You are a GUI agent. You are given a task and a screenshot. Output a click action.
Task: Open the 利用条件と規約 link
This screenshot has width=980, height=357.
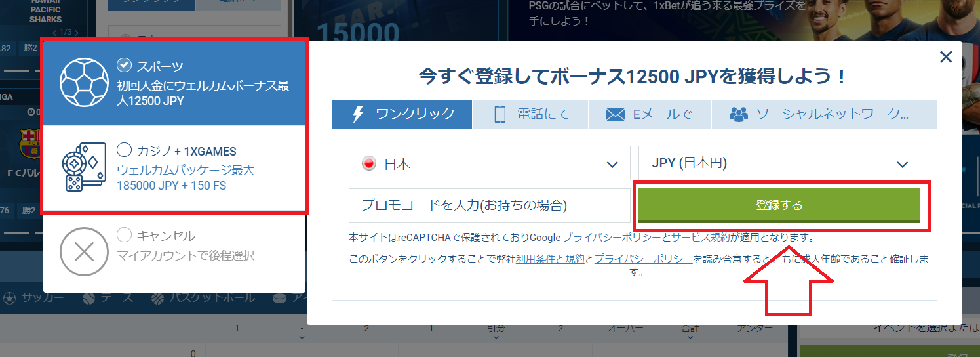(550, 259)
